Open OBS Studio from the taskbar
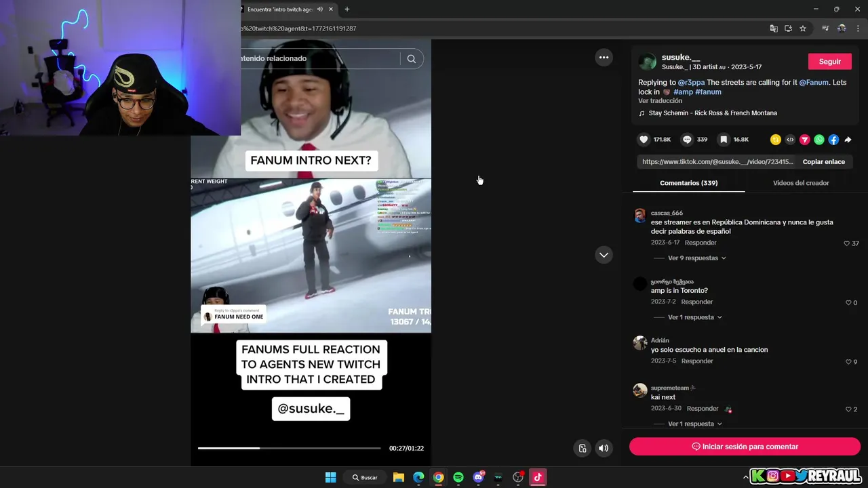The image size is (868, 488). 518,477
